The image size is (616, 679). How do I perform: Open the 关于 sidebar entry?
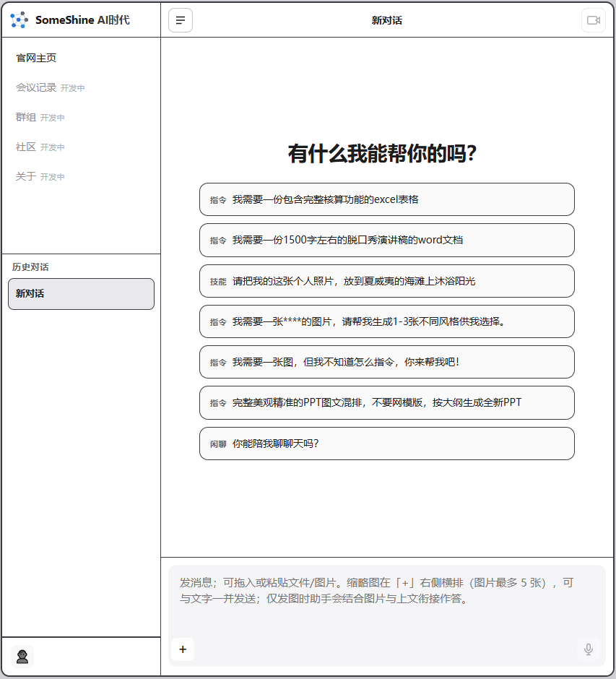coord(26,176)
